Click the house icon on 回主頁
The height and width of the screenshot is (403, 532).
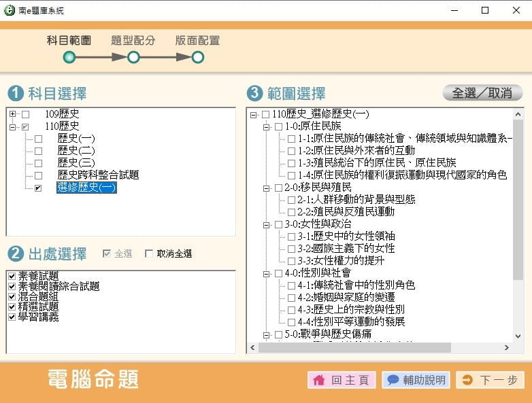coord(318,380)
